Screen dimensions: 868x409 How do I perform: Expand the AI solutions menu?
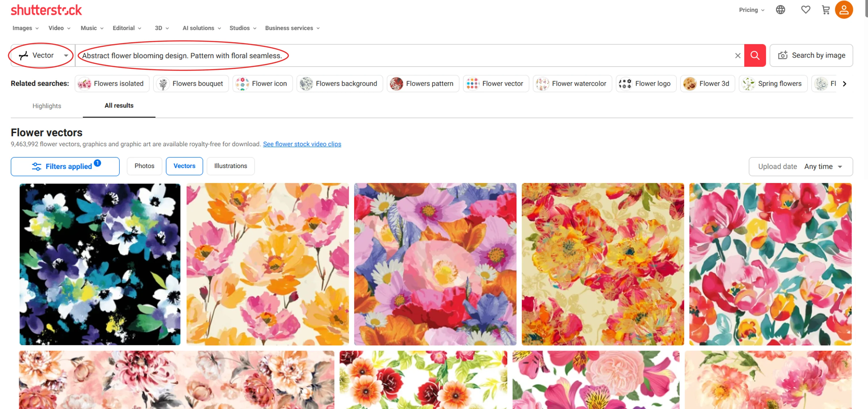[x=202, y=28]
